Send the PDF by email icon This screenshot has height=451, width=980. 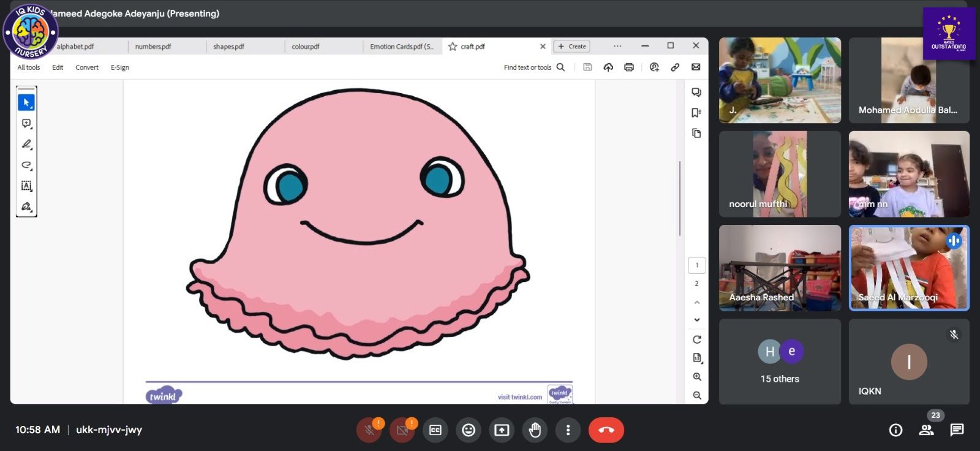[696, 67]
